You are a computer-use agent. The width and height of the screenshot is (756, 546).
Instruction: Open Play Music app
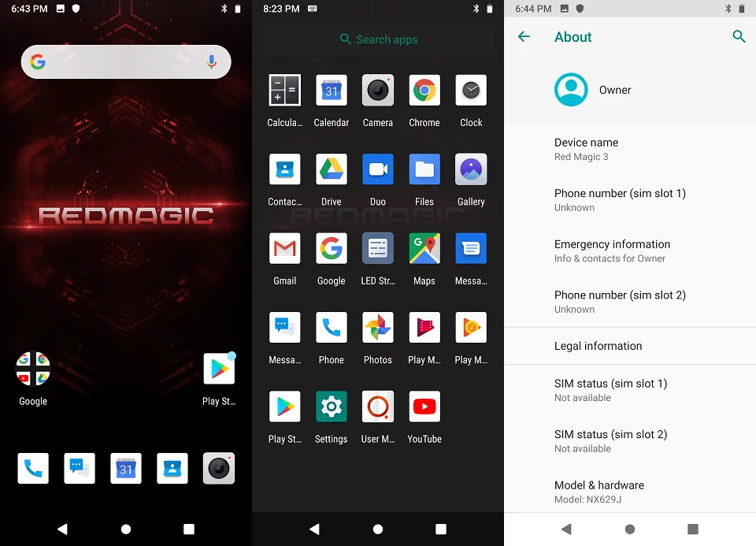point(471,328)
